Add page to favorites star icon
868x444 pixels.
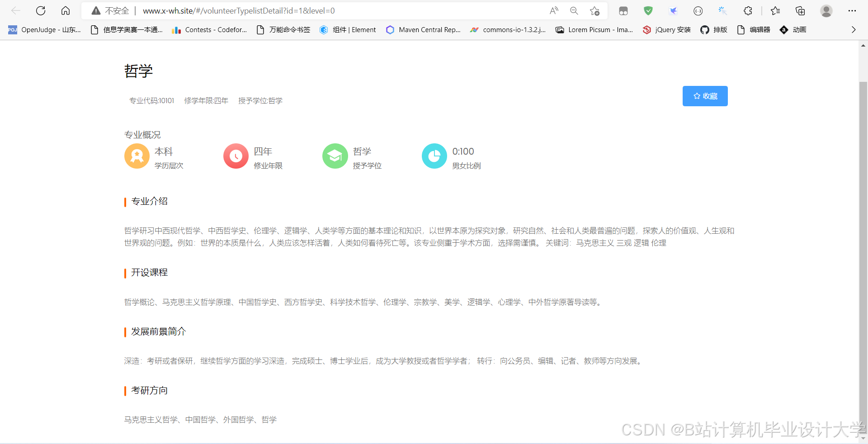(x=594, y=11)
